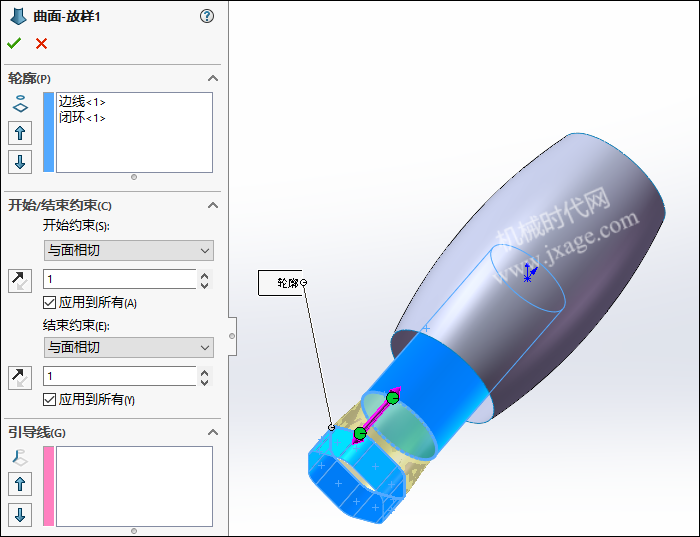Increase end tangent length with up arrow
This screenshot has width=700, height=537.
pyautogui.click(x=204, y=373)
